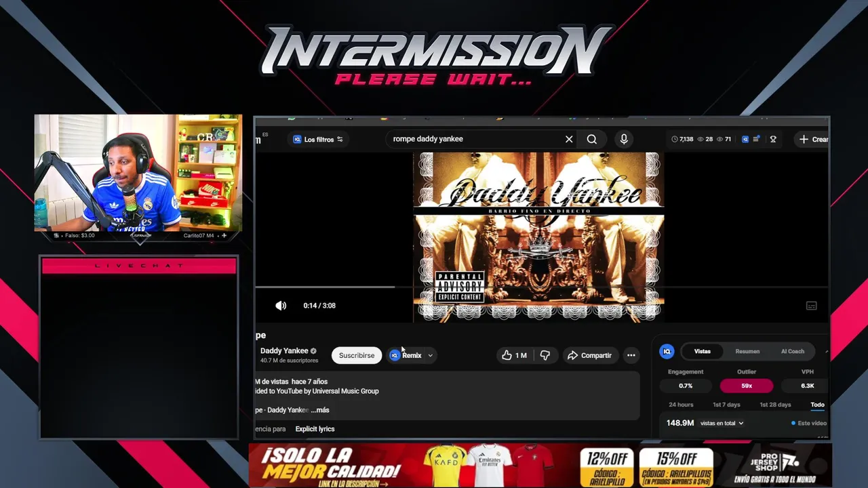The image size is (868, 488).
Task: Mute the video with the speaker icon
Action: tap(281, 306)
